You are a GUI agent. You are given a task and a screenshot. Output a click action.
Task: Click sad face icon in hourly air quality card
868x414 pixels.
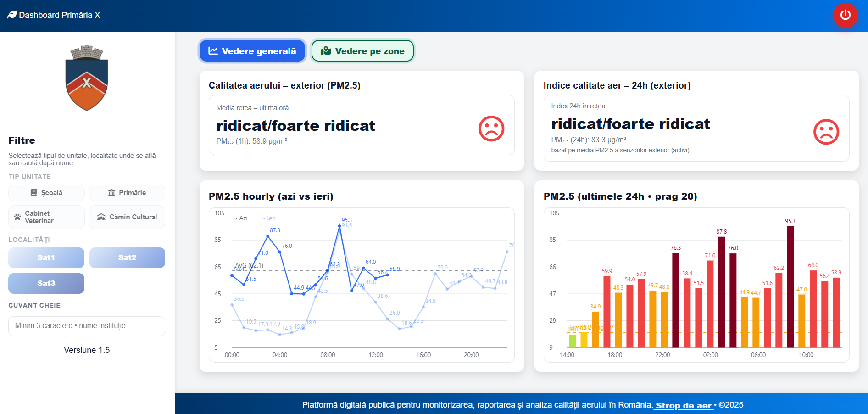(x=491, y=129)
